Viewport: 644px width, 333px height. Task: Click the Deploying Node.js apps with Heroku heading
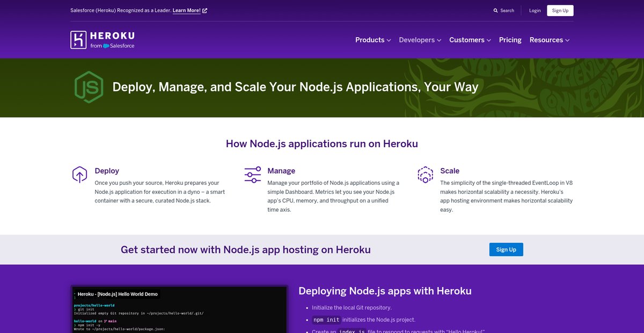click(385, 291)
